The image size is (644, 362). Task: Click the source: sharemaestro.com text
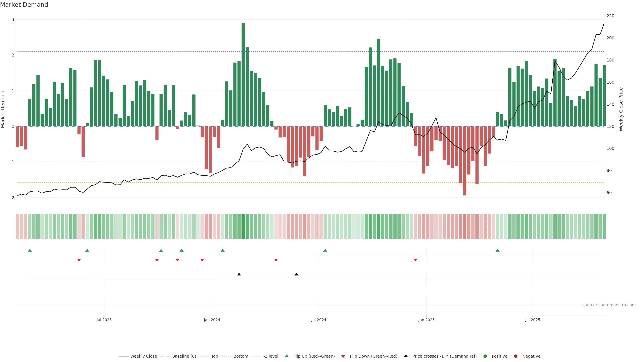[609, 305]
